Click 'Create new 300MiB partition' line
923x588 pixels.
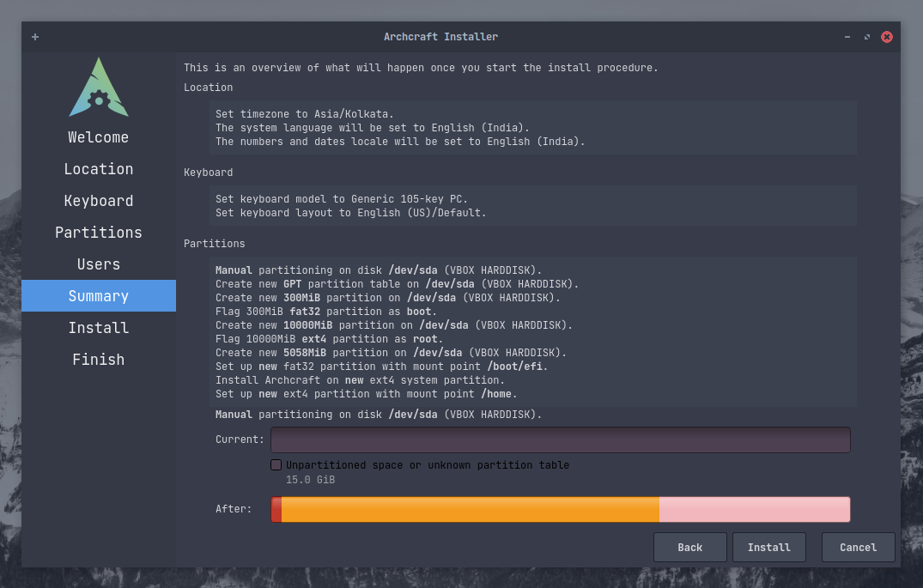coord(388,298)
